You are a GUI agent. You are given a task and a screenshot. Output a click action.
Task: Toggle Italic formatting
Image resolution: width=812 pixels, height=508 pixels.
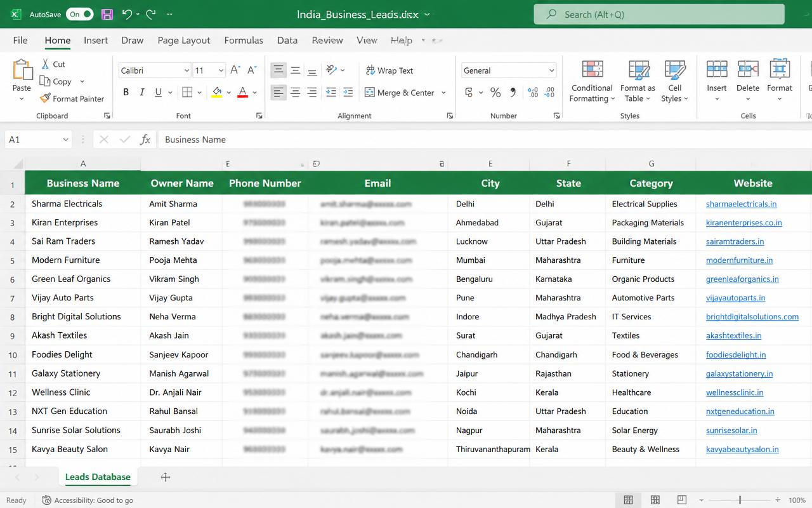(x=142, y=93)
